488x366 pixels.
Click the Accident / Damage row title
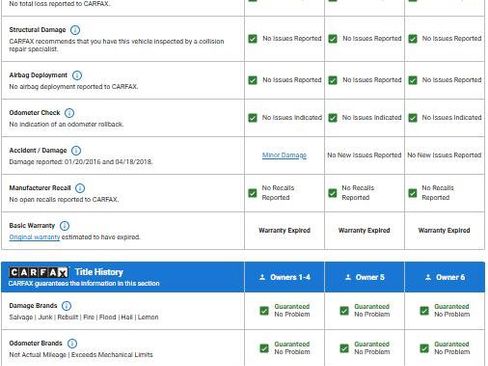point(38,150)
